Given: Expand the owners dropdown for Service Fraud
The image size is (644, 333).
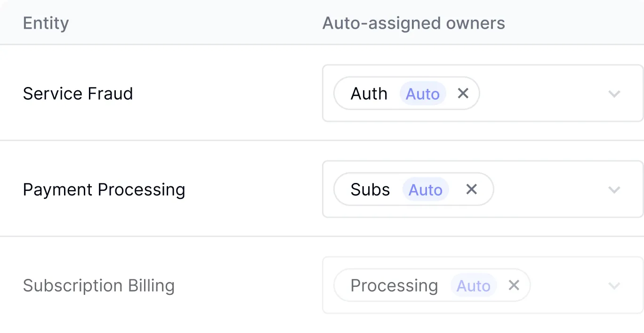Looking at the screenshot, I should point(614,94).
